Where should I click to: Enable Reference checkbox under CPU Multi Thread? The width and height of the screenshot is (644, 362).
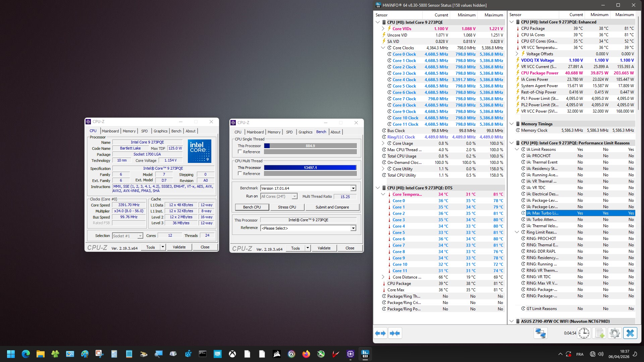click(x=240, y=174)
